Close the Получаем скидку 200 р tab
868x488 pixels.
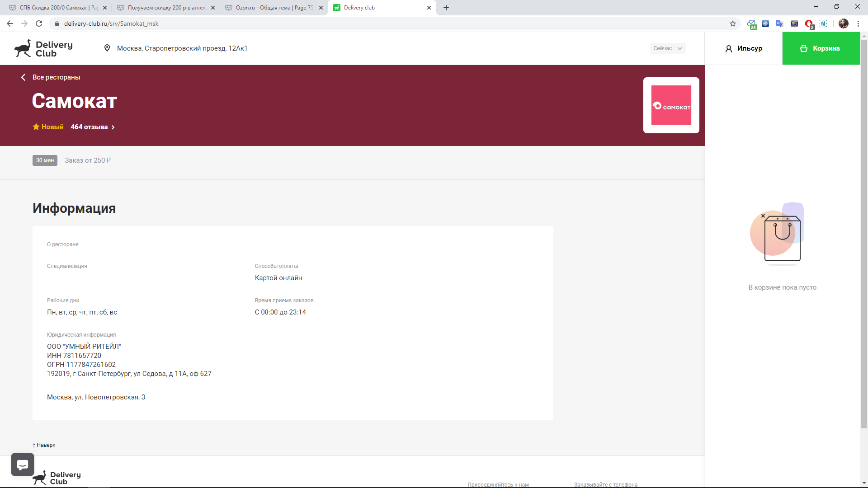pos(213,8)
